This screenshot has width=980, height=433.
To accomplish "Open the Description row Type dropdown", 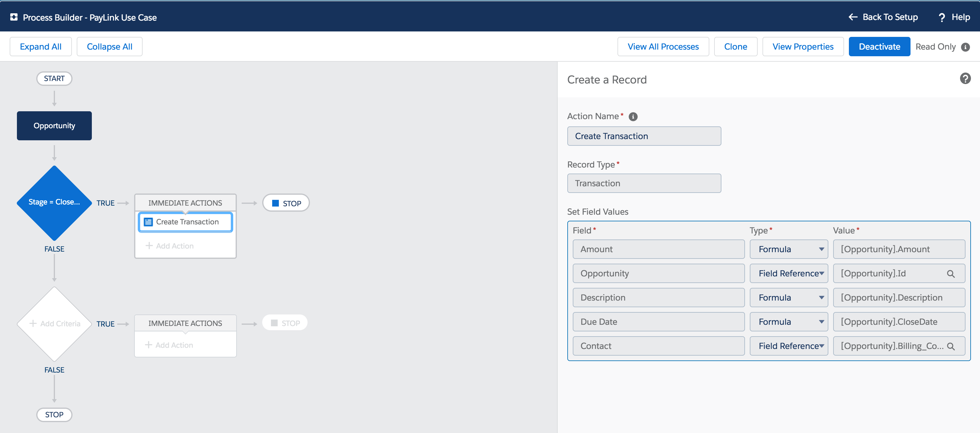I will click(x=789, y=298).
